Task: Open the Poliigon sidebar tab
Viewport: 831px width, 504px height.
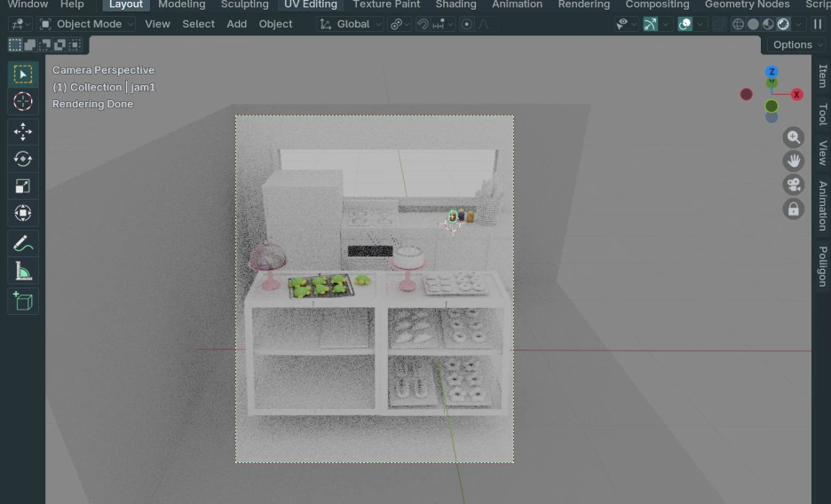Action: tap(822, 266)
